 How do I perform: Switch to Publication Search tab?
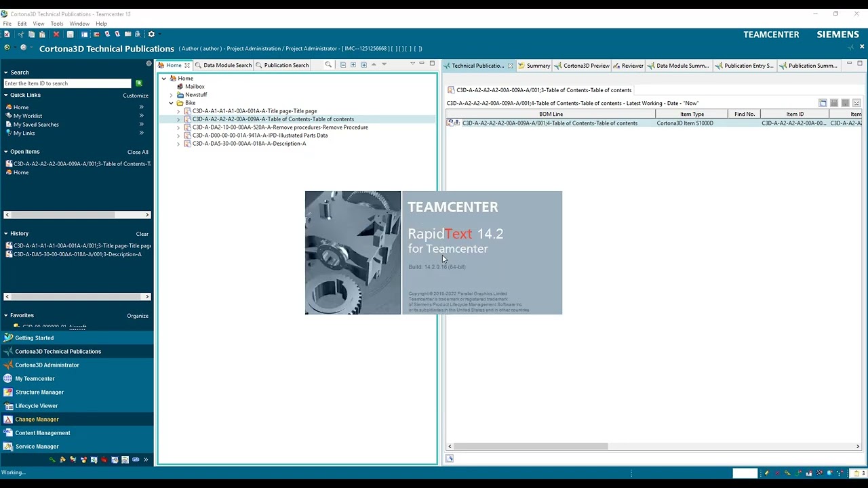coord(281,66)
